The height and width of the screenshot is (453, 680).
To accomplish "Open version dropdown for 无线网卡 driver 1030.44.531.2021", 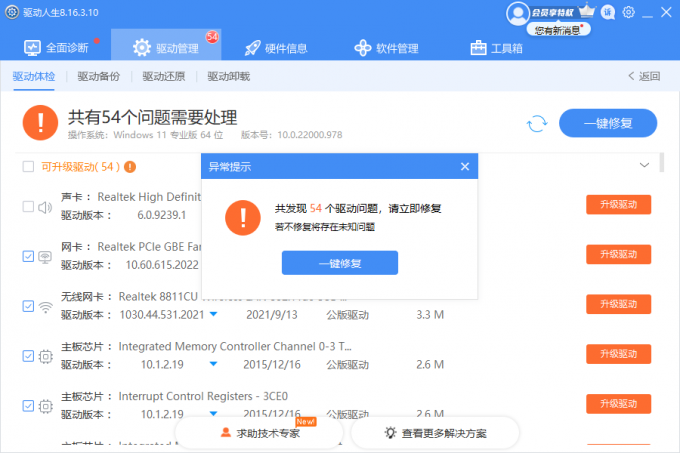I will 213,315.
